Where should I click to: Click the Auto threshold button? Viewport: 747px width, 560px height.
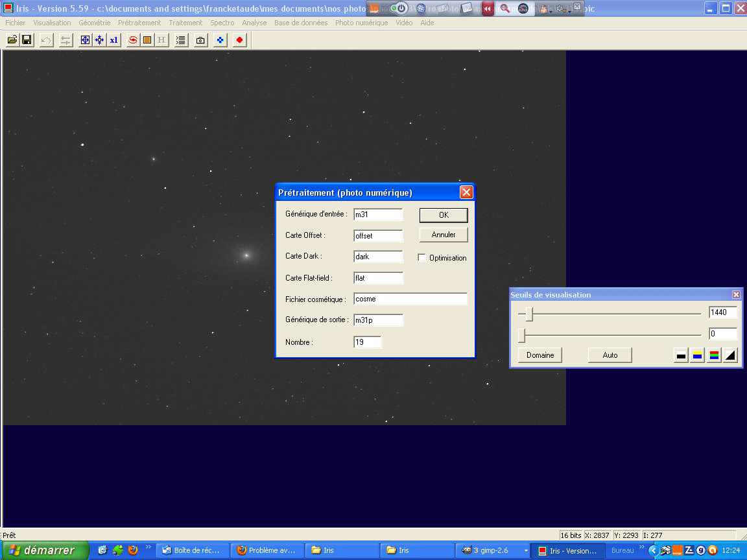(610, 355)
